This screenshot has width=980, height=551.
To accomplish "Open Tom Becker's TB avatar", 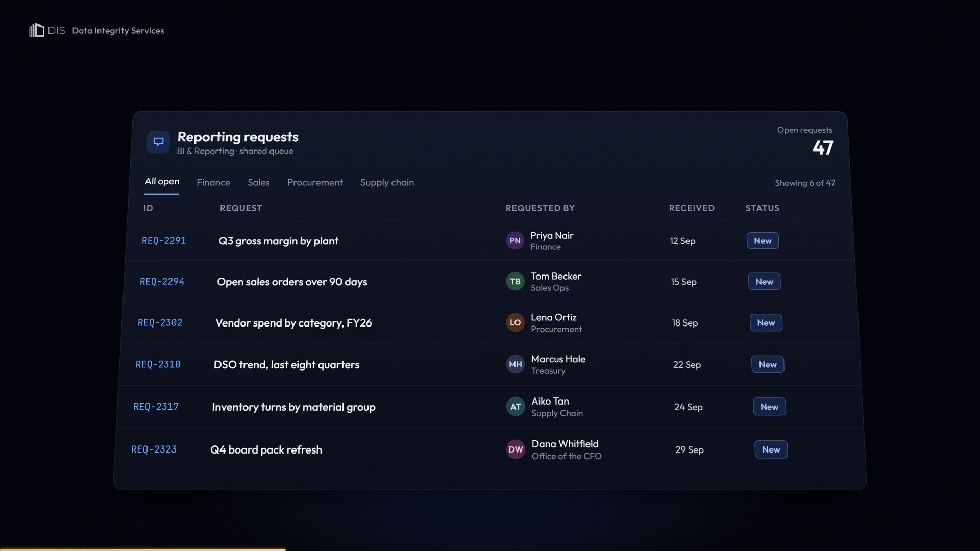I will (515, 282).
